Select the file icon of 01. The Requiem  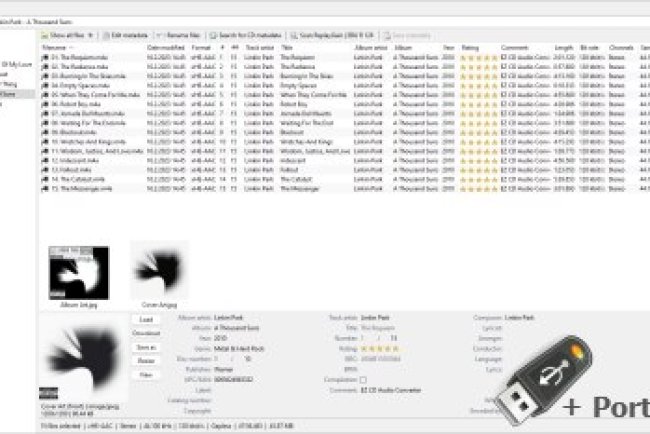point(45,58)
